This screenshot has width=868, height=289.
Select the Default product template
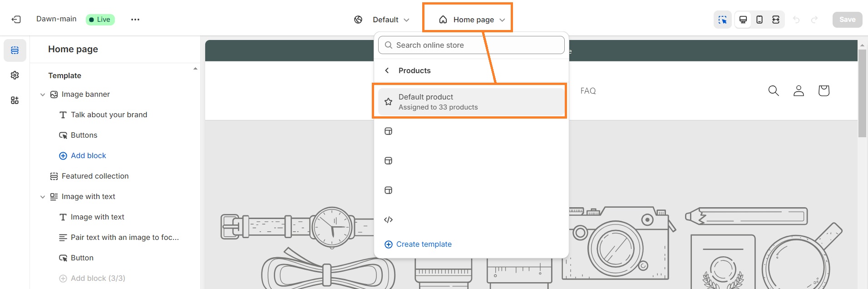471,102
